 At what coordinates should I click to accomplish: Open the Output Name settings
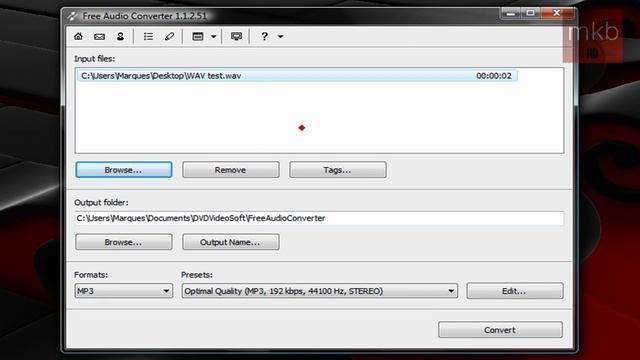click(x=231, y=242)
